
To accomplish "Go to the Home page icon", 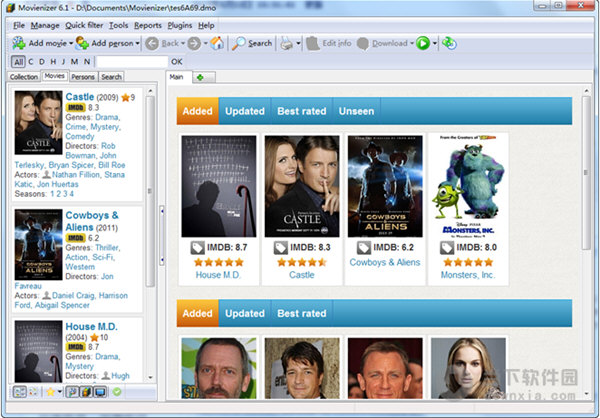I will tap(216, 43).
